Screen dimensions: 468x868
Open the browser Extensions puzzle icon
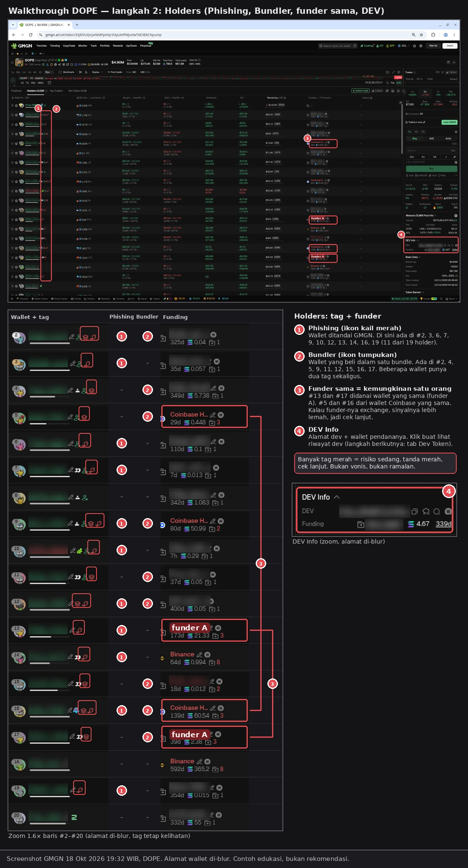point(433,35)
